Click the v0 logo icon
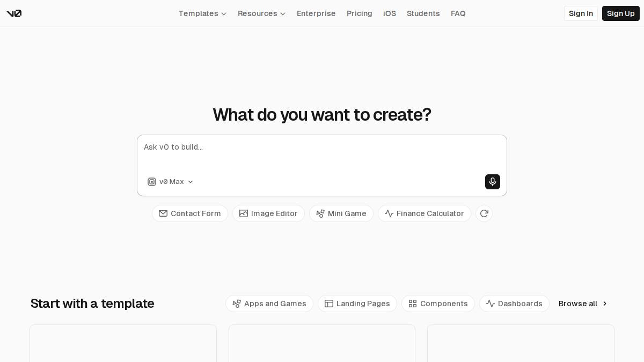This screenshot has height=362, width=644. [x=14, y=13]
